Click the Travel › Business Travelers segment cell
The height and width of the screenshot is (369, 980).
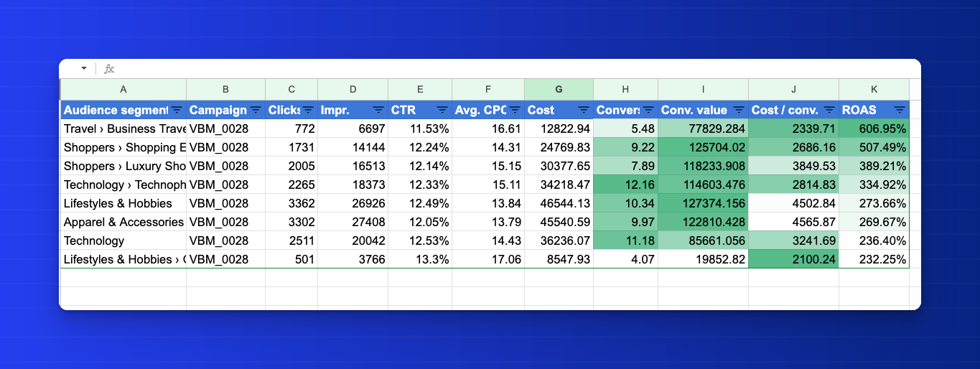[x=123, y=129]
